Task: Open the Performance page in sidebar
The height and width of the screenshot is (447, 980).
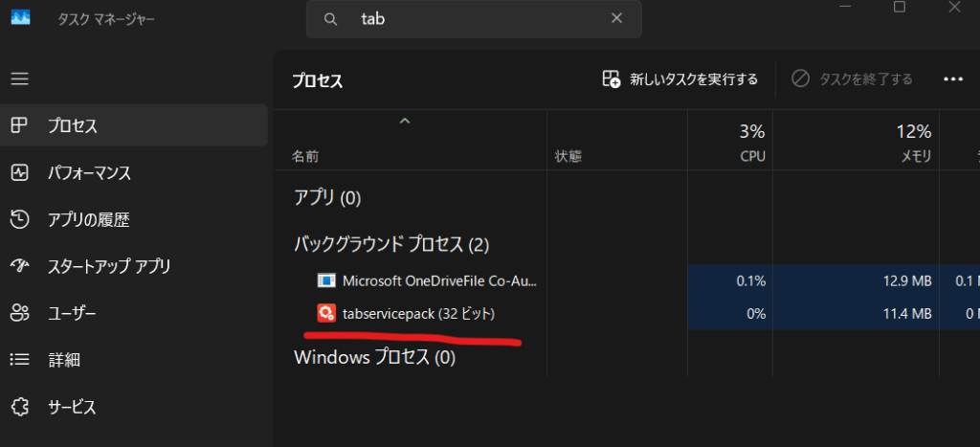Action: coord(88,173)
